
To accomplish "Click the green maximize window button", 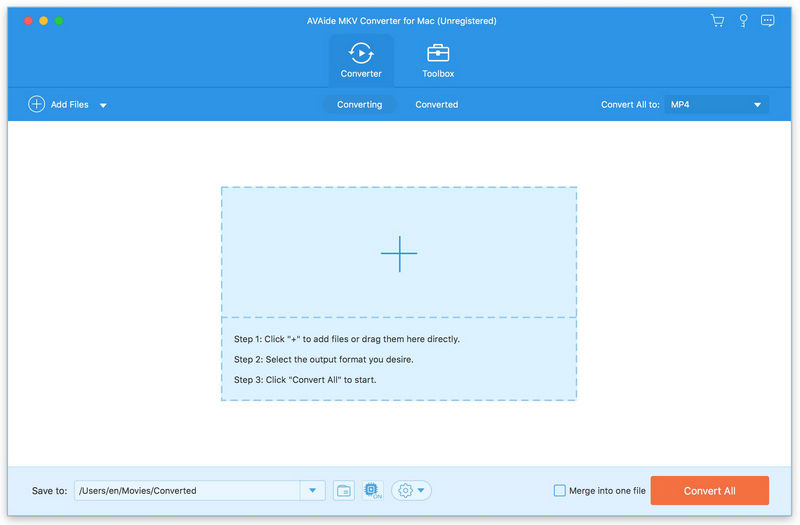I will (x=59, y=20).
